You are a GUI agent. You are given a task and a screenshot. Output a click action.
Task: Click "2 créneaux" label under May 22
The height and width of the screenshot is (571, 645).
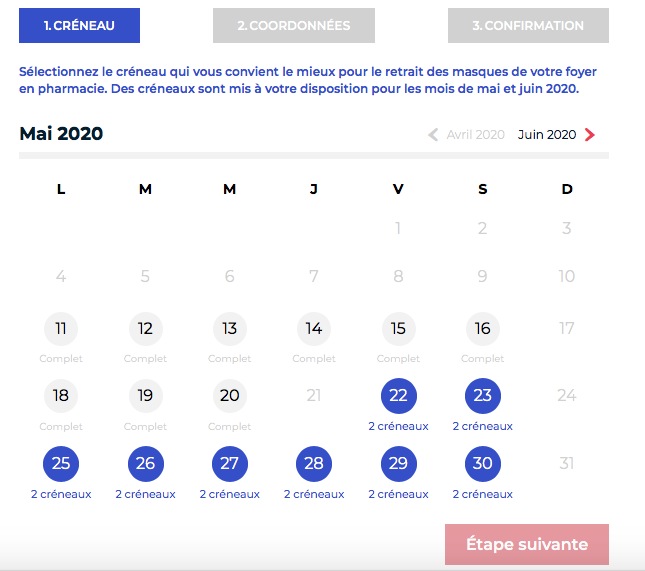tap(398, 427)
